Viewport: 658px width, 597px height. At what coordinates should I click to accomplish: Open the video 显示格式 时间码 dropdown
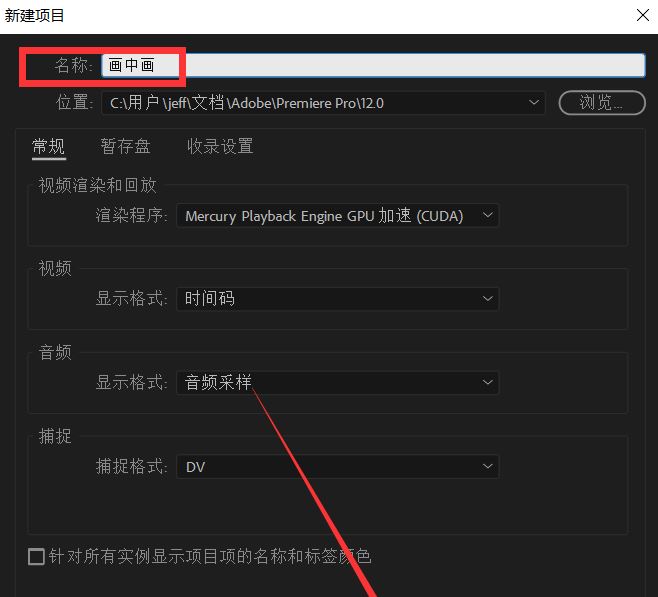338,299
